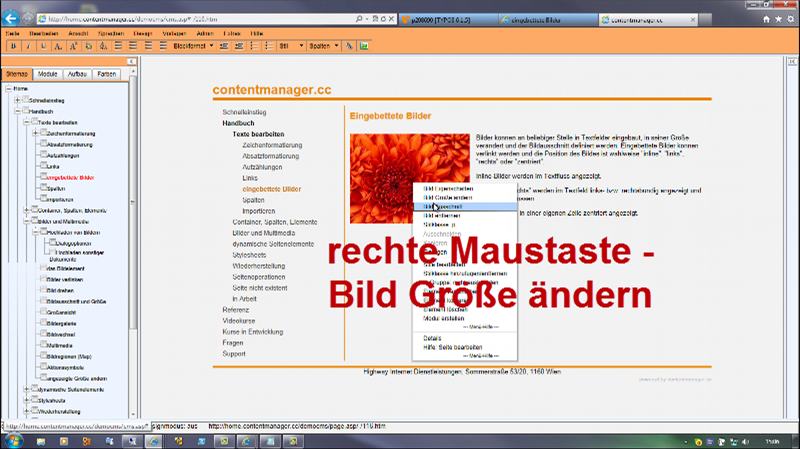
Task: Select Bildergalerie in sitemap tree
Action: click(x=61, y=323)
